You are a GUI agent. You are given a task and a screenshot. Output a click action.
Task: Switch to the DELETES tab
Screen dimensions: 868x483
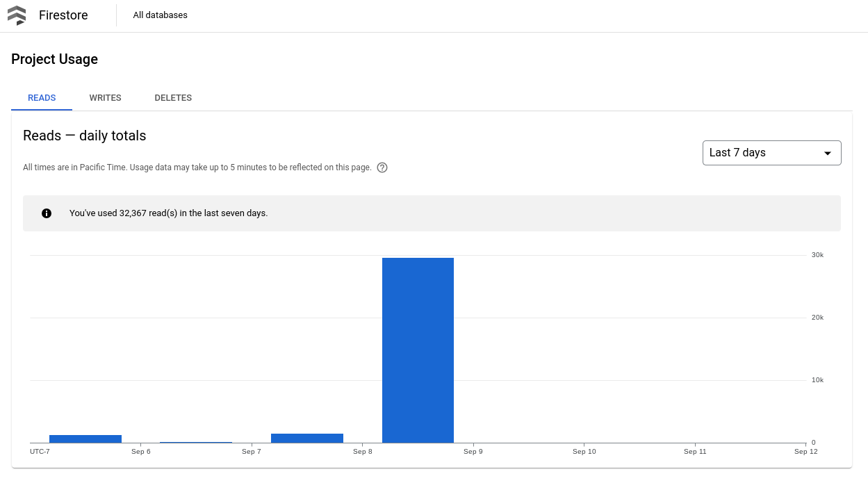tap(172, 97)
